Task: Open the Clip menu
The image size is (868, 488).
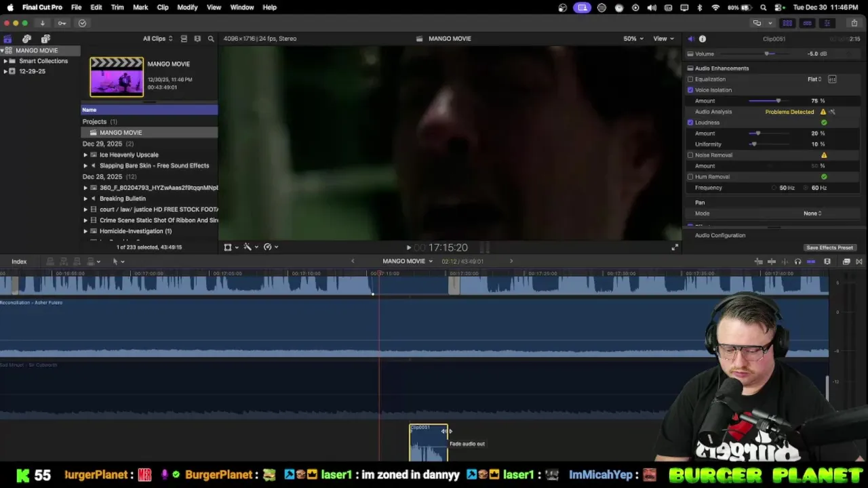Action: click(163, 7)
